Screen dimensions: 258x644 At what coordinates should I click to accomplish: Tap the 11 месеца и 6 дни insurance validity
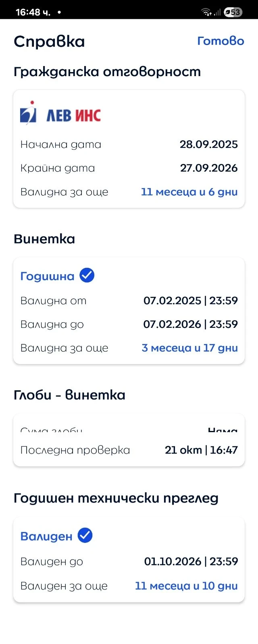pyautogui.click(x=189, y=192)
